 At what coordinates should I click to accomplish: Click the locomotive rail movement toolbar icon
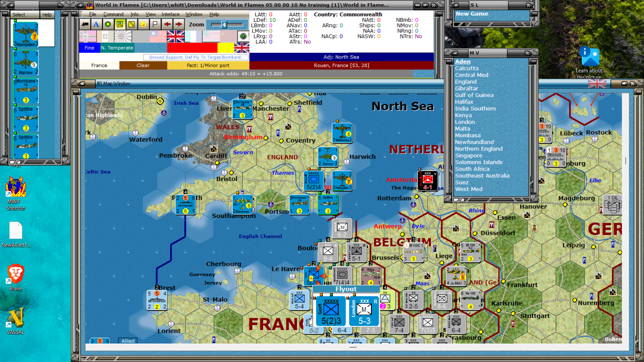85,24
